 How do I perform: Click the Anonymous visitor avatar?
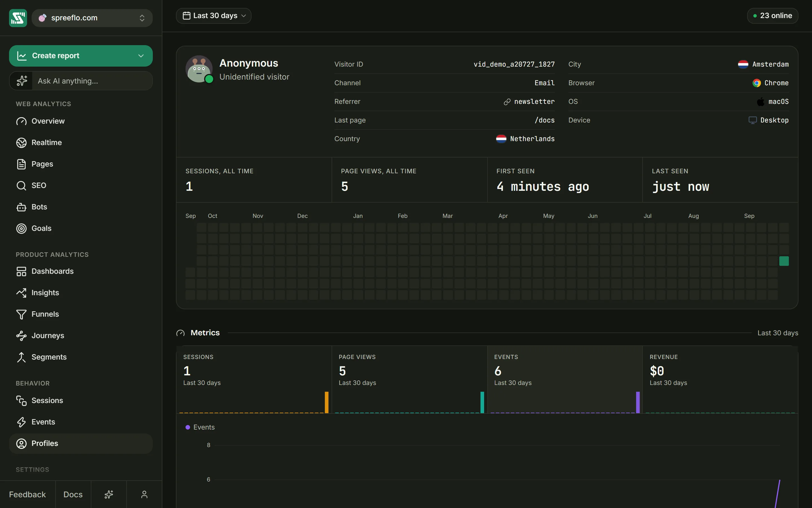pyautogui.click(x=199, y=69)
